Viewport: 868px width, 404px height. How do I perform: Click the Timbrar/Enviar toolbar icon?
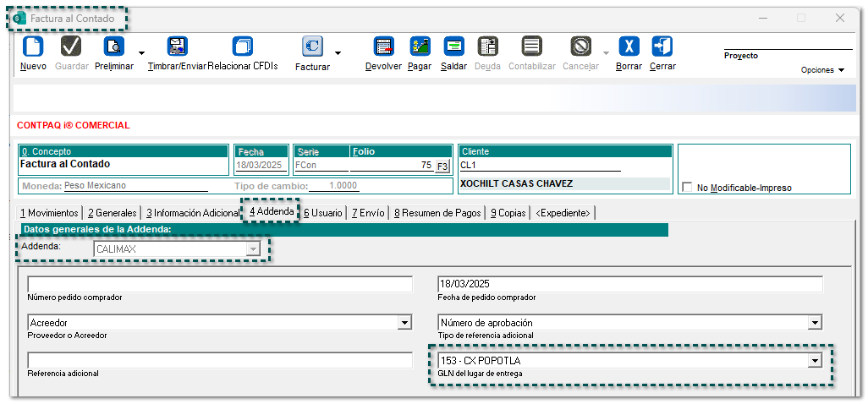point(177,47)
